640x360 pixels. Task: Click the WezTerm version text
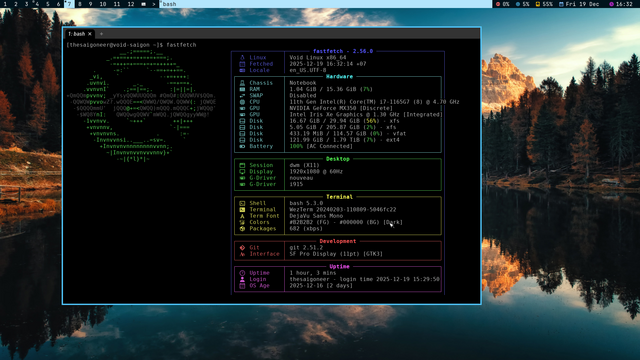[343, 209]
